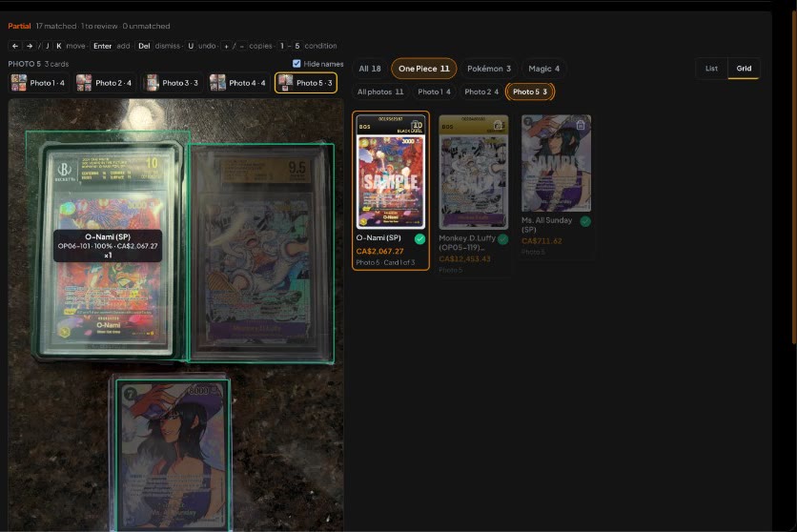Click the 'PHOTO 5 3 cards' heading
This screenshot has height=532, width=797.
point(38,64)
